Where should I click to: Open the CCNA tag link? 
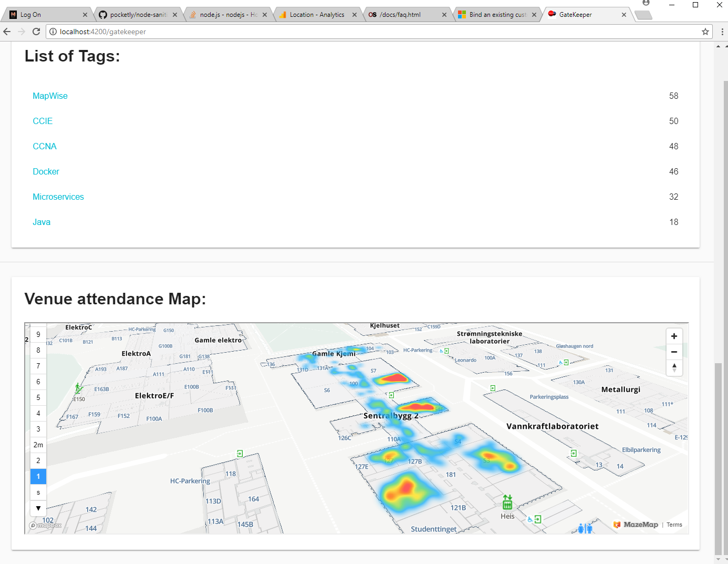point(45,146)
